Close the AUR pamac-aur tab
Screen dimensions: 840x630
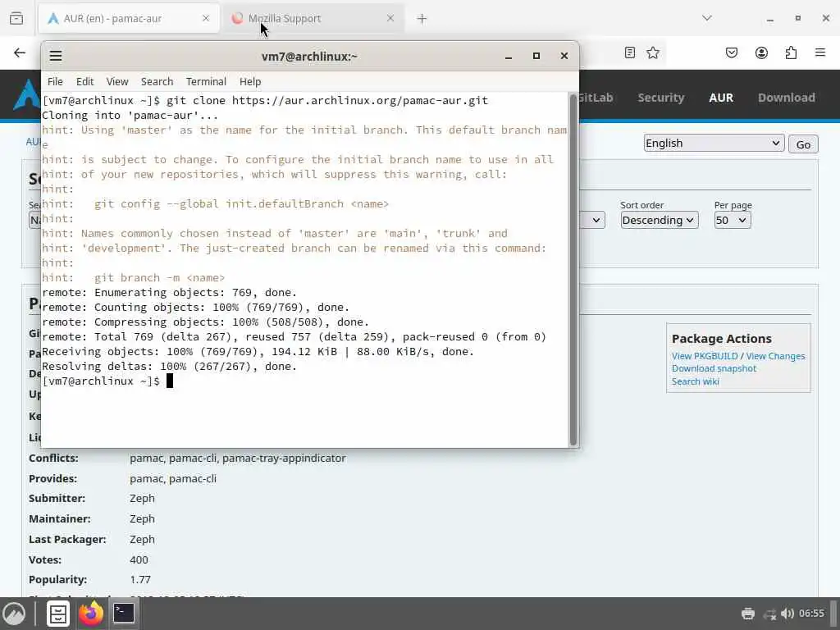pos(206,18)
